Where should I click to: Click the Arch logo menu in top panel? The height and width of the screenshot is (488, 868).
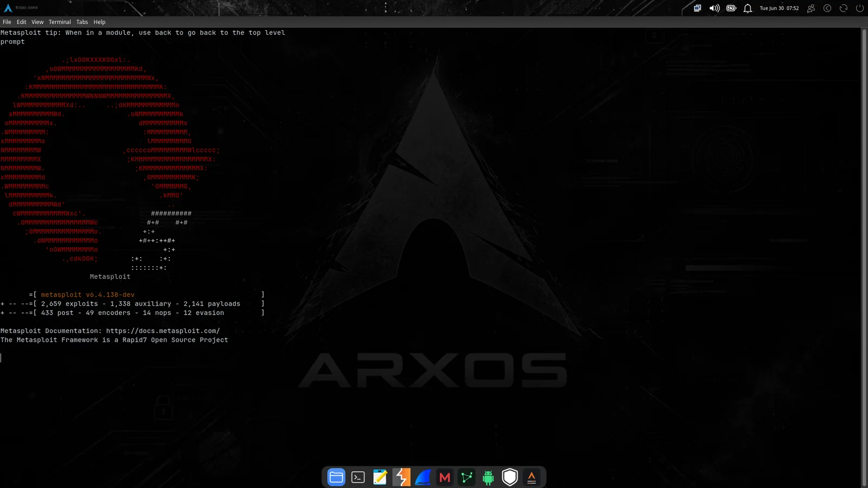point(8,8)
